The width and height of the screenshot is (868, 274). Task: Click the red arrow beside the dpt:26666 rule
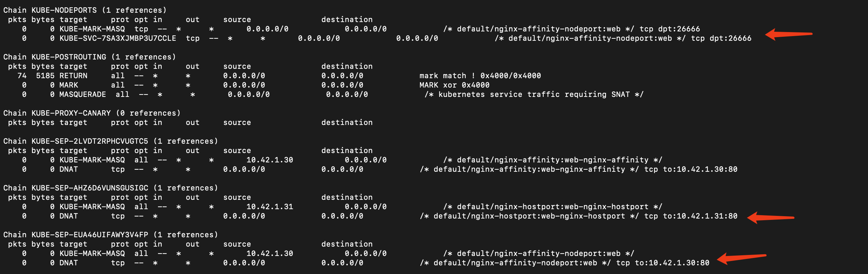(788, 34)
